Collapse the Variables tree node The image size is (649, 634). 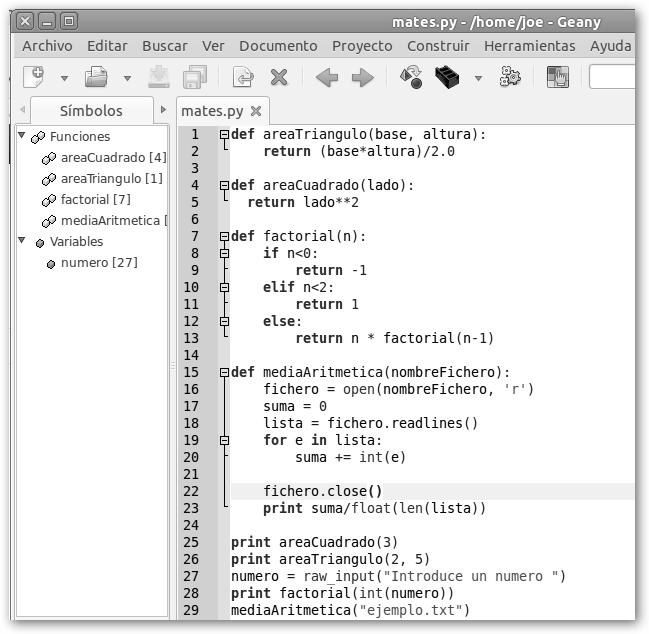(x=21, y=240)
